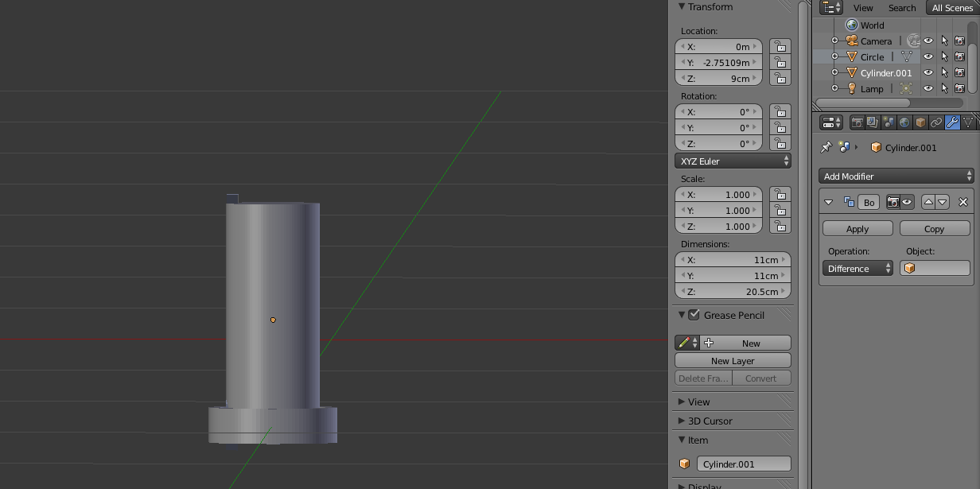Expand the 3D Cursor panel

pyautogui.click(x=682, y=421)
